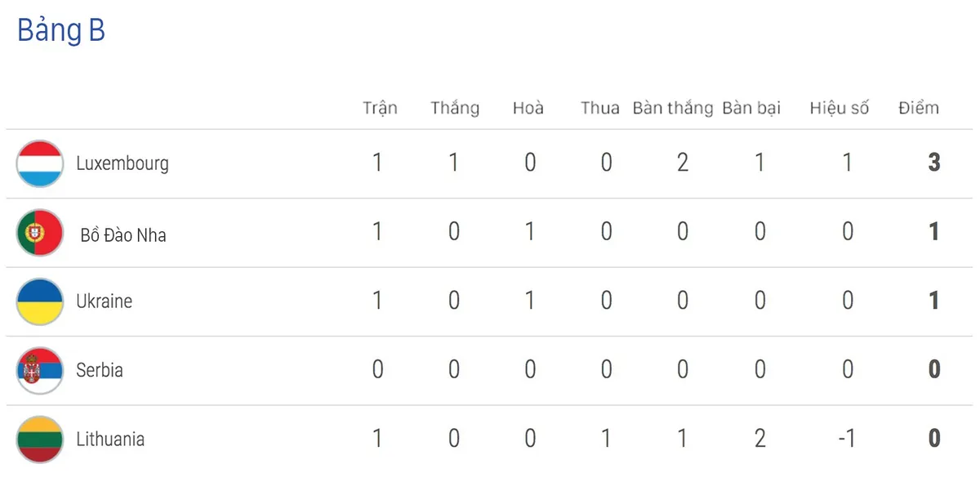The width and height of the screenshot is (980, 482).
Task: Select the Ukraine team name
Action: (x=104, y=301)
